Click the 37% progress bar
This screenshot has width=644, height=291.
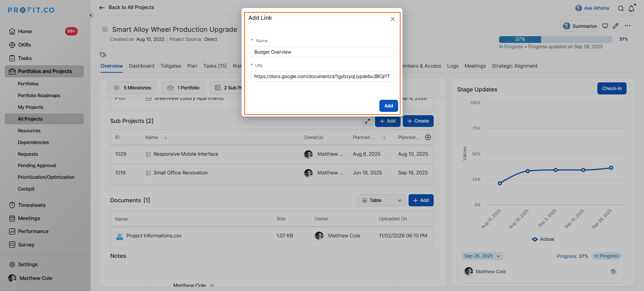(x=555, y=39)
